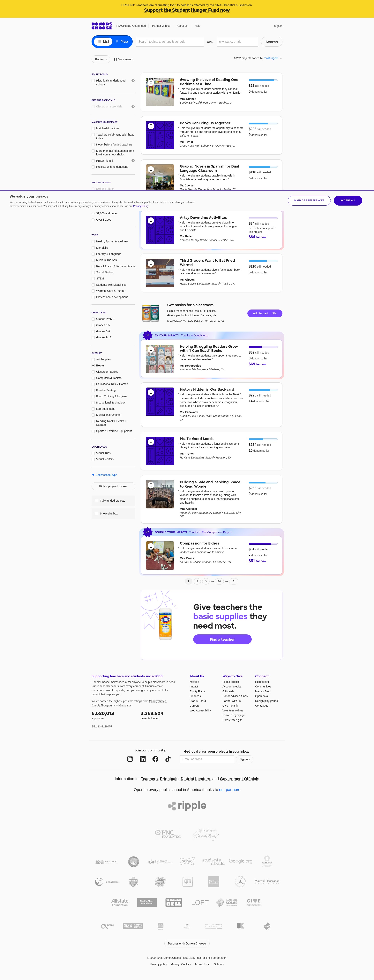Click Find a teacher button

tap(222, 639)
